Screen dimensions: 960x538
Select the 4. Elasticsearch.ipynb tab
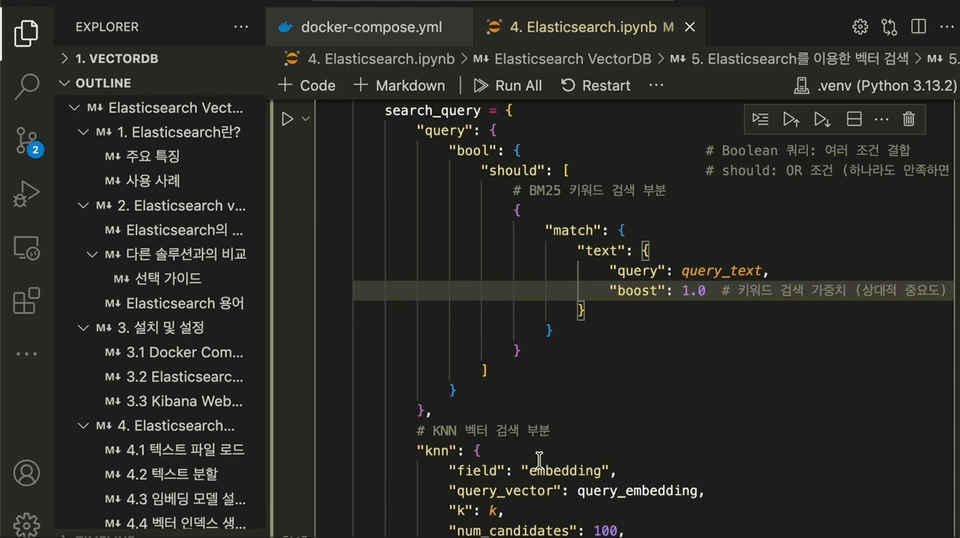(x=578, y=27)
